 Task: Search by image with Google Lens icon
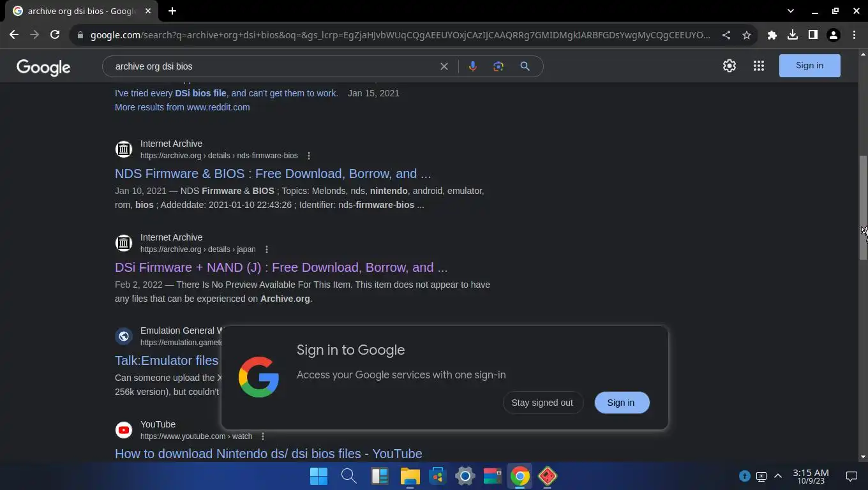coord(498,66)
